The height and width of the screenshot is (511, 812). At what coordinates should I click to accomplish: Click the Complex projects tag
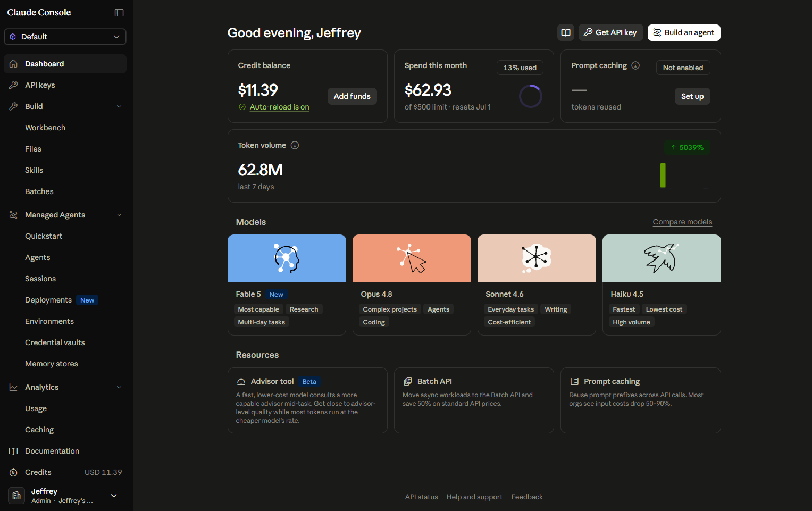point(390,309)
